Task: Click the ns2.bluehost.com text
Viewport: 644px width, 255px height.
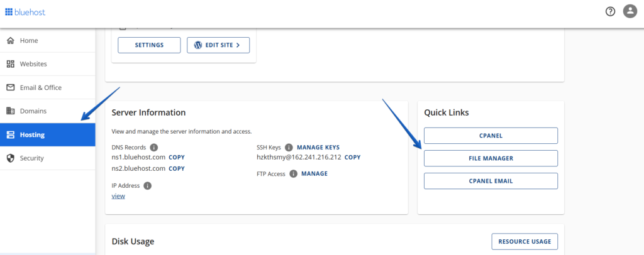Action: click(138, 168)
